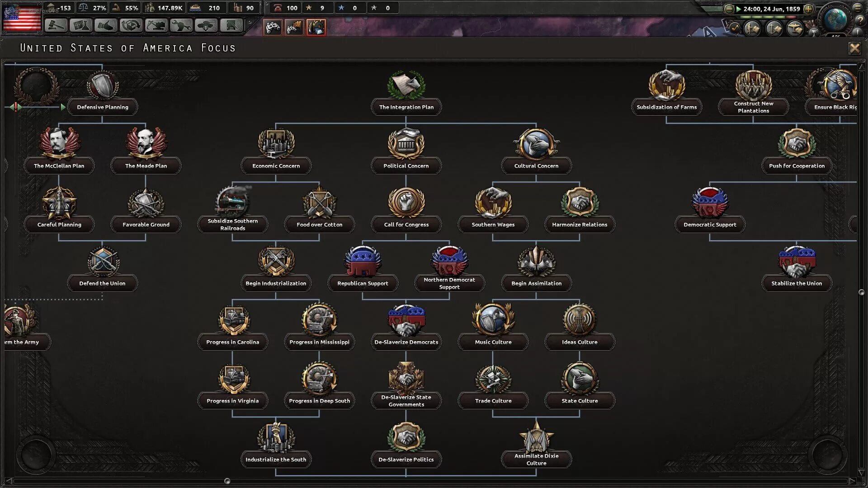
Task: Choose the Cultural Concern focus icon
Action: [x=536, y=144]
